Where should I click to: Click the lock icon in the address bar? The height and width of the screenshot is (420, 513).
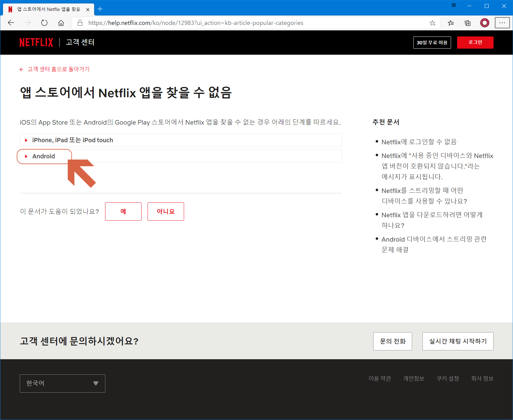[x=80, y=23]
